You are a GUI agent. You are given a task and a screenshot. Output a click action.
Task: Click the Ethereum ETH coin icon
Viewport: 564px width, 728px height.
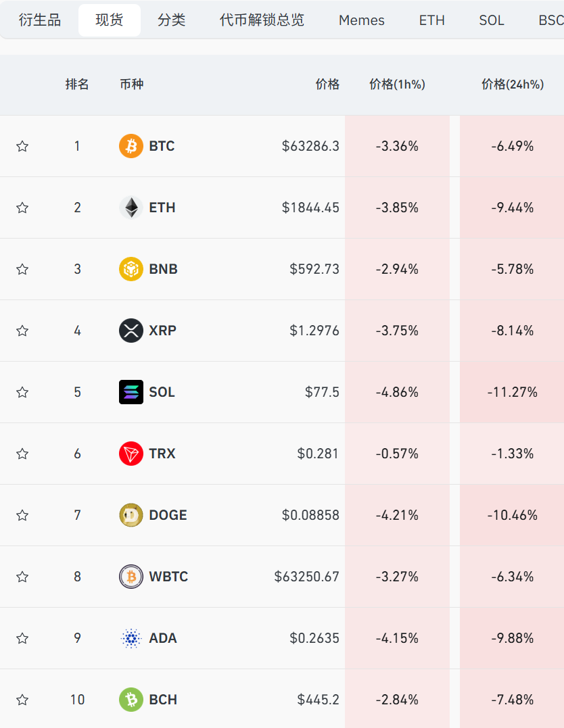click(x=131, y=208)
